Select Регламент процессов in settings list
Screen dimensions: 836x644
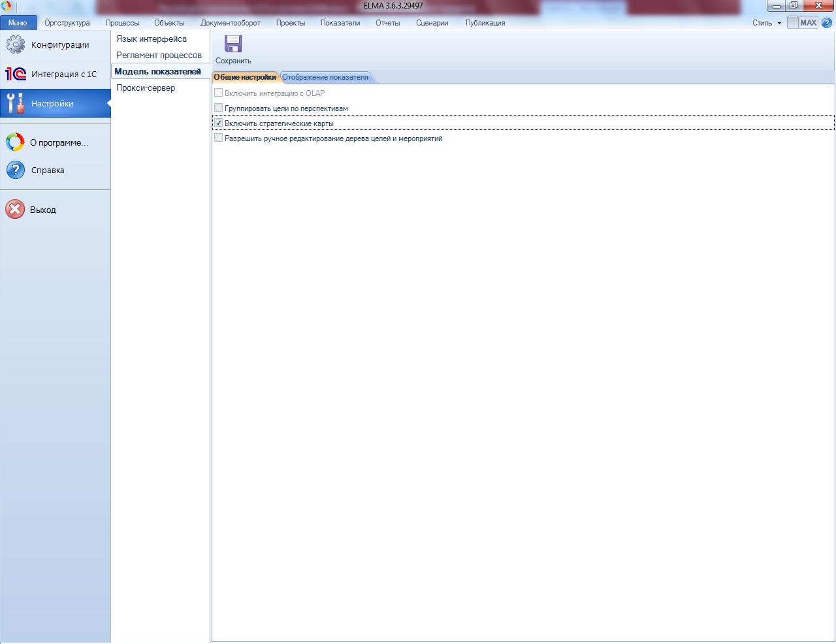(159, 56)
